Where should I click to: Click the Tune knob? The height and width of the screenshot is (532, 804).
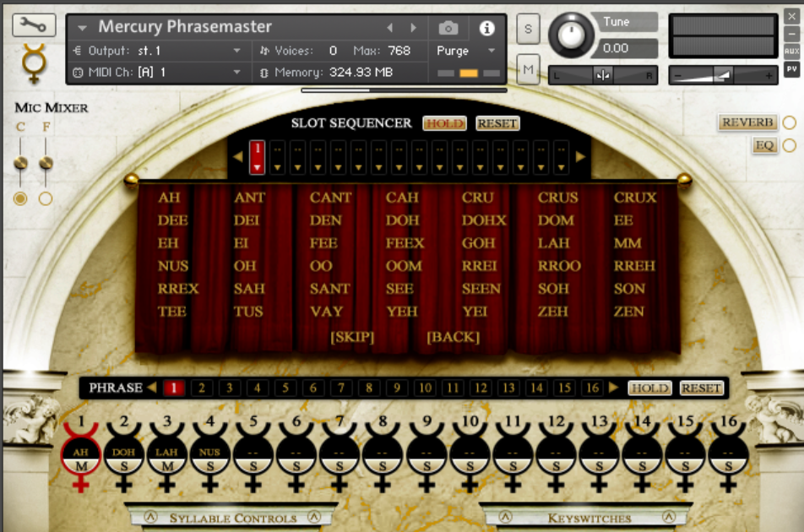tap(571, 35)
